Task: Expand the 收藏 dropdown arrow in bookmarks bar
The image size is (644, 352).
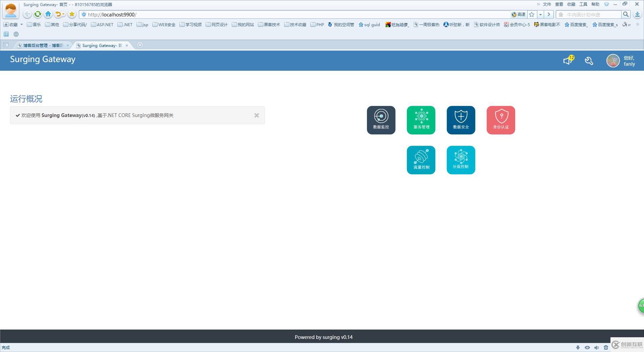Action: point(21,24)
